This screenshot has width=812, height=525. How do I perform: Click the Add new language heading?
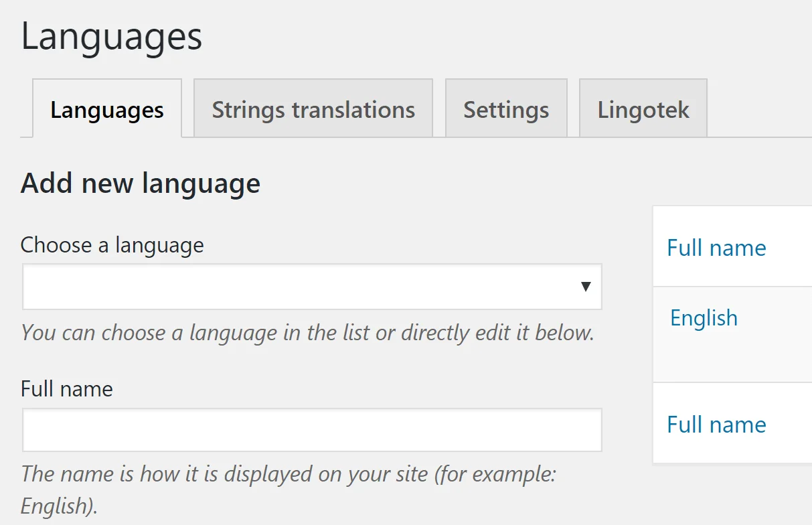click(x=141, y=182)
